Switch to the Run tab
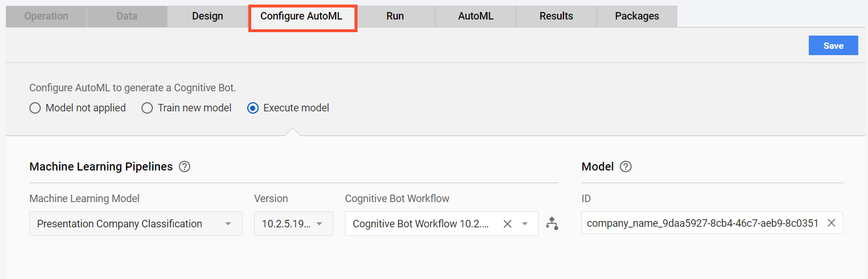The height and width of the screenshot is (279, 868). tap(395, 16)
